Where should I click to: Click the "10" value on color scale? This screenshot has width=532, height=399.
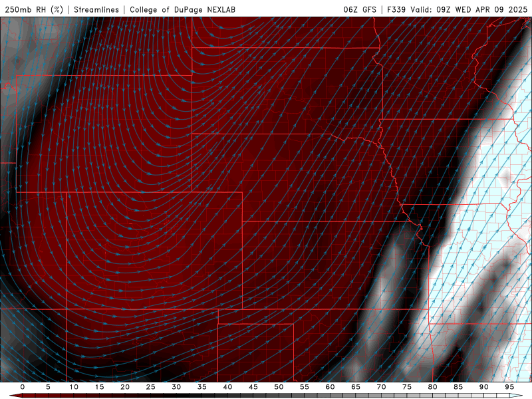point(74,387)
